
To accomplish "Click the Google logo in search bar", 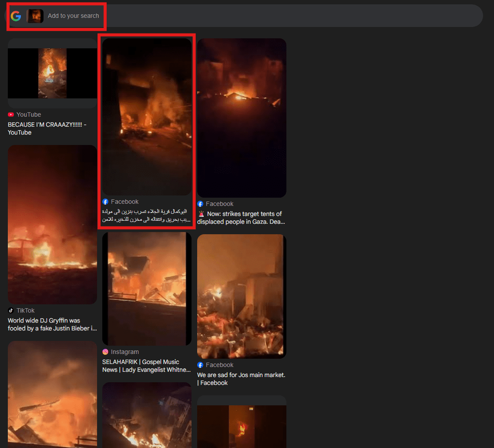I will (x=16, y=16).
